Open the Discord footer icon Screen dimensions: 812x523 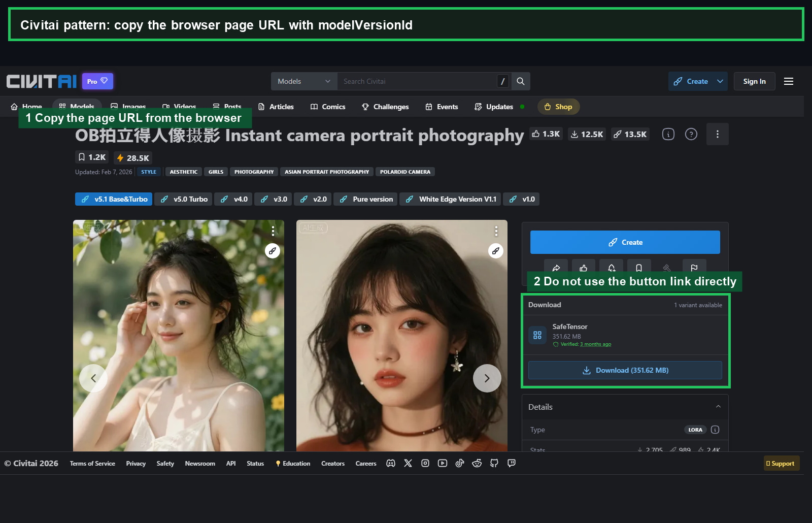point(391,463)
